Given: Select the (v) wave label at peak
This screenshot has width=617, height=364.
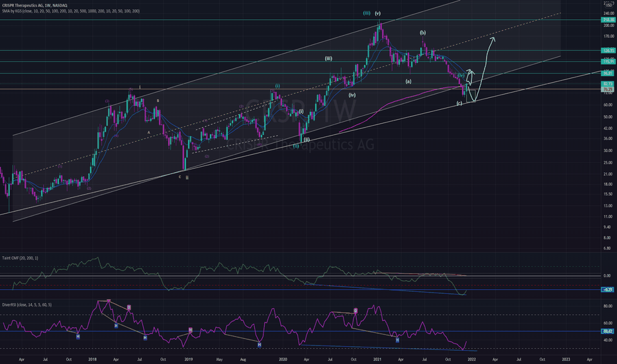Looking at the screenshot, I should pos(378,13).
